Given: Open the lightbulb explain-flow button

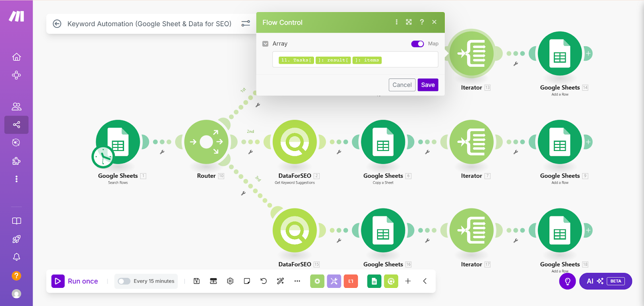Looking at the screenshot, I should [568, 281].
